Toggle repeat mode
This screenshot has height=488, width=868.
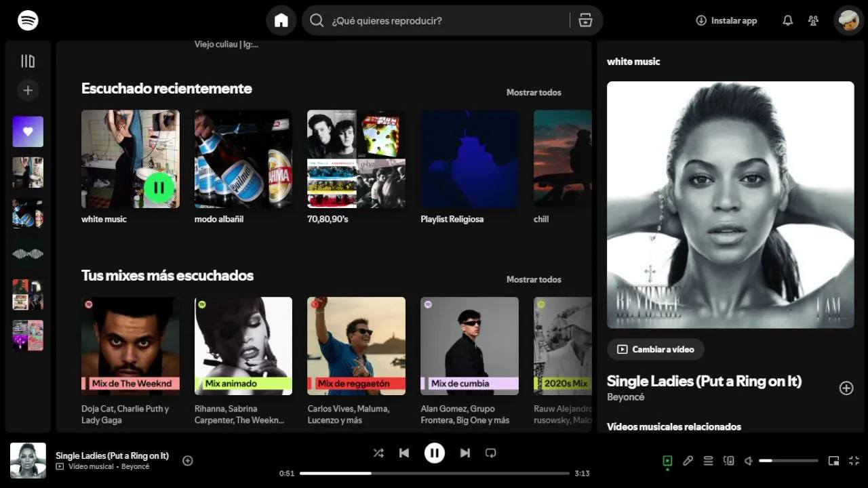tap(491, 453)
